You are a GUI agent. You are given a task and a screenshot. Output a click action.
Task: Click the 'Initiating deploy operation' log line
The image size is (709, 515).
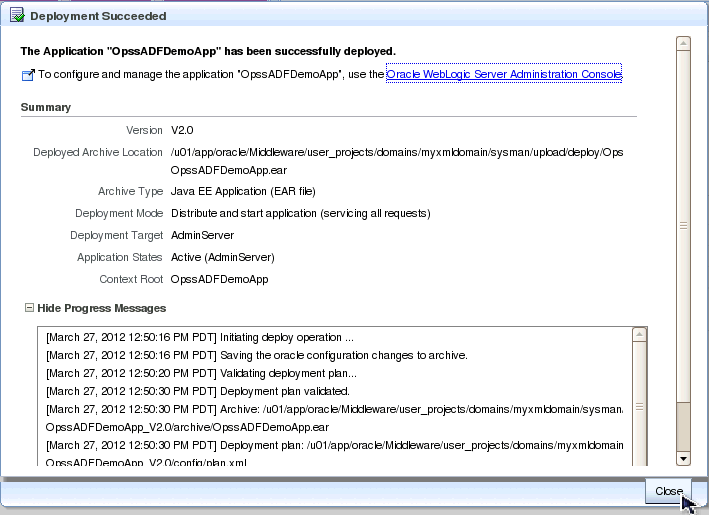point(200,337)
